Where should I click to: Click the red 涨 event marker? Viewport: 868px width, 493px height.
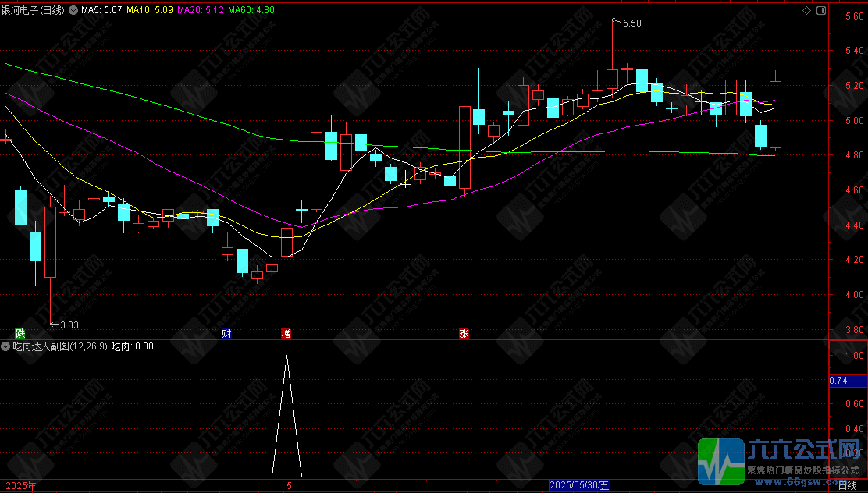click(464, 333)
